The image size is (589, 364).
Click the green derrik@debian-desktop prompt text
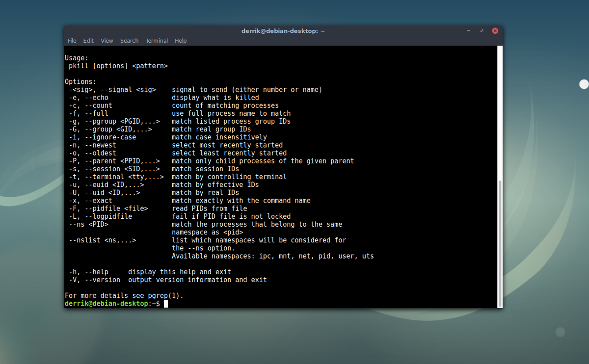pos(106,303)
